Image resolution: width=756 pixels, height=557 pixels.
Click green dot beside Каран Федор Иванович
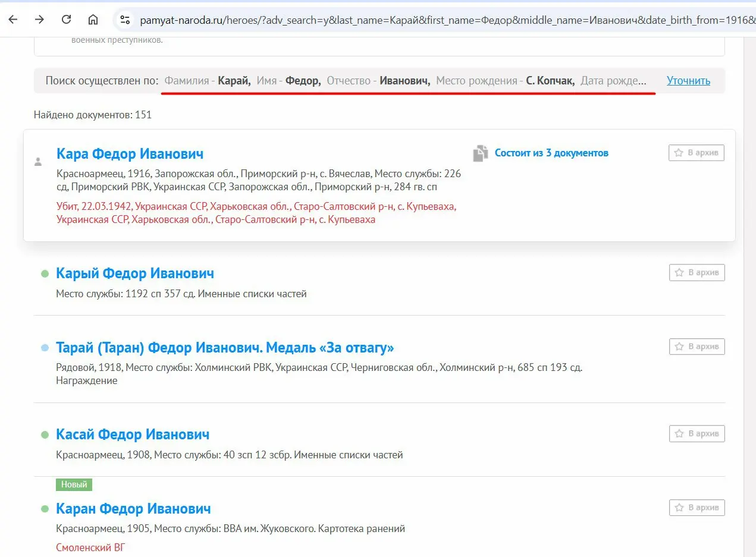point(44,509)
